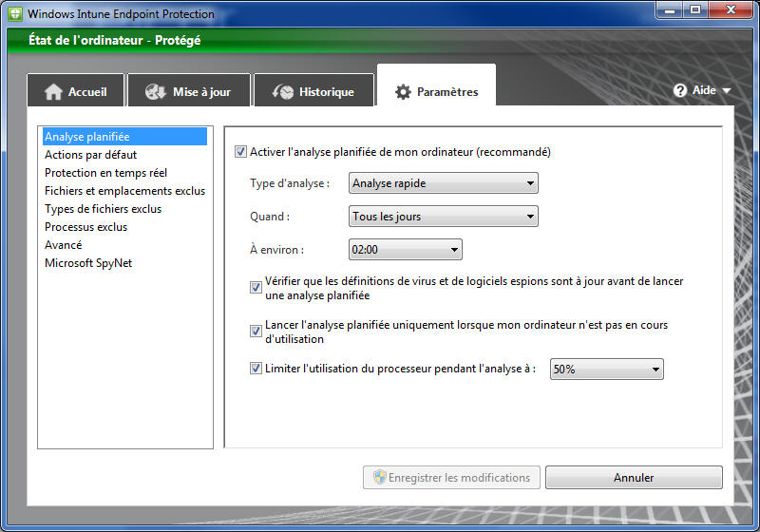Image resolution: width=760 pixels, height=532 pixels.
Task: Open Avancé settings
Action: 63,245
